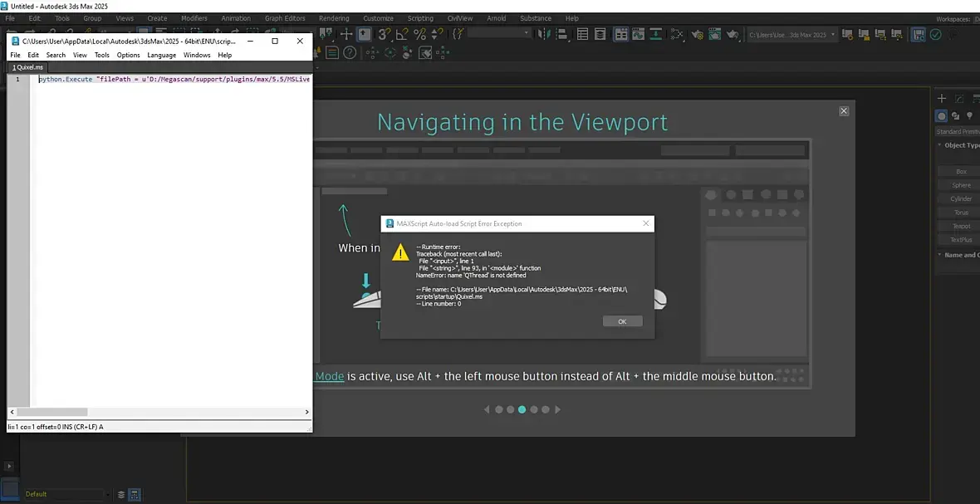
Task: Open the Modifiers menu in 3ds Max
Action: pyautogui.click(x=194, y=18)
